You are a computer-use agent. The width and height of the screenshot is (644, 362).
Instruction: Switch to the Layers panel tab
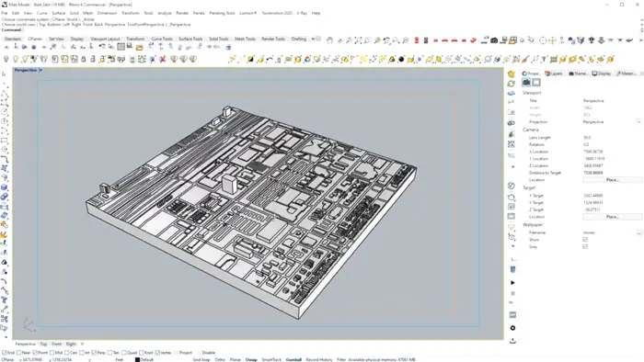(553, 74)
